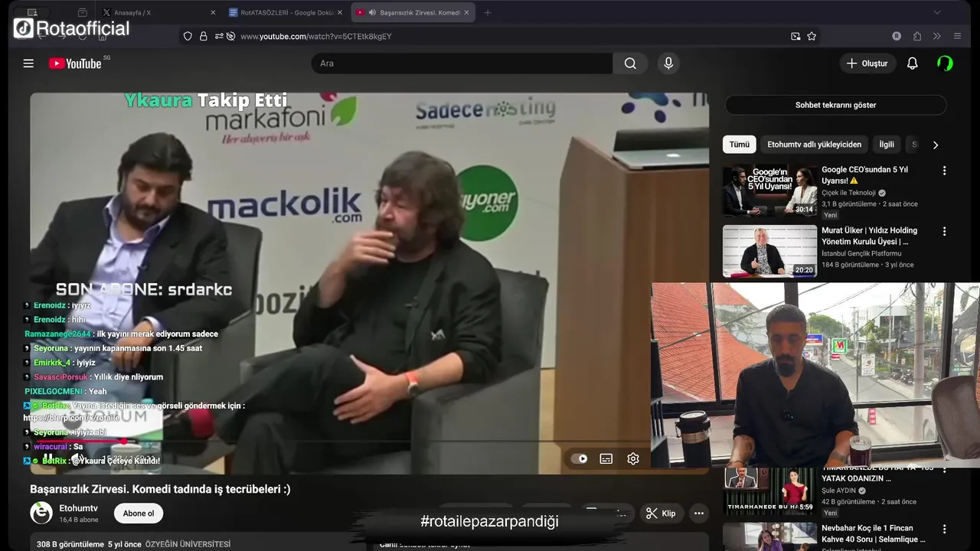The height and width of the screenshot is (551, 980).
Task: Mute the video using volume icon
Action: pos(77,459)
